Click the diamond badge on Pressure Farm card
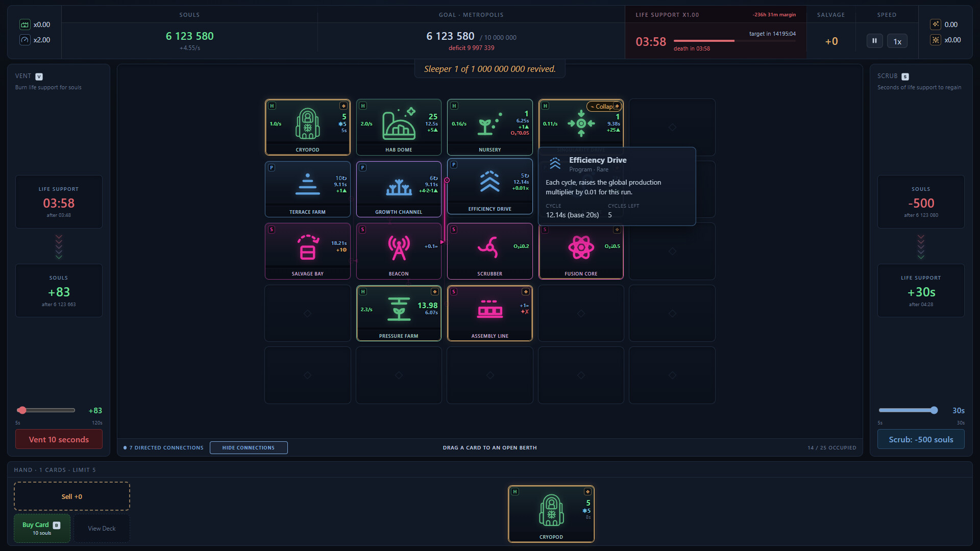Image resolution: width=980 pixels, height=551 pixels. [435, 292]
